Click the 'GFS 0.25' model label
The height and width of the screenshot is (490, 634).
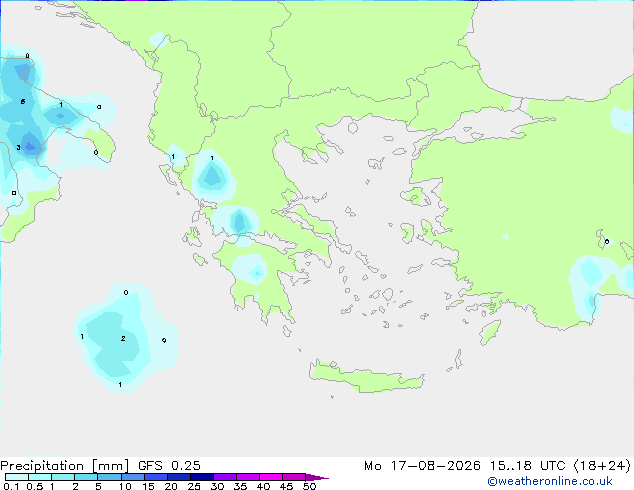[169, 466]
